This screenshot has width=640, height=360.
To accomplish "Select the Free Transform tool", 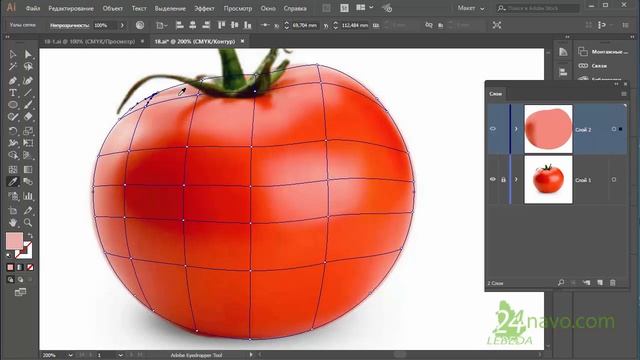I will click(x=28, y=143).
